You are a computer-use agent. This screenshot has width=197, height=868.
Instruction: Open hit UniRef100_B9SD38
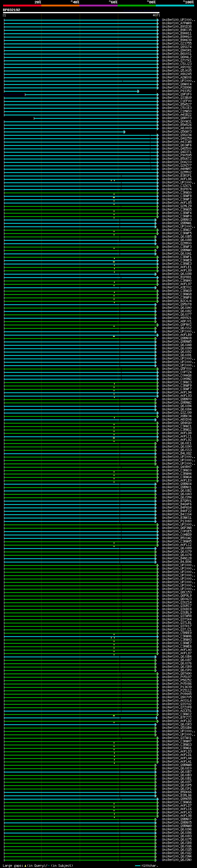click(177, 26)
